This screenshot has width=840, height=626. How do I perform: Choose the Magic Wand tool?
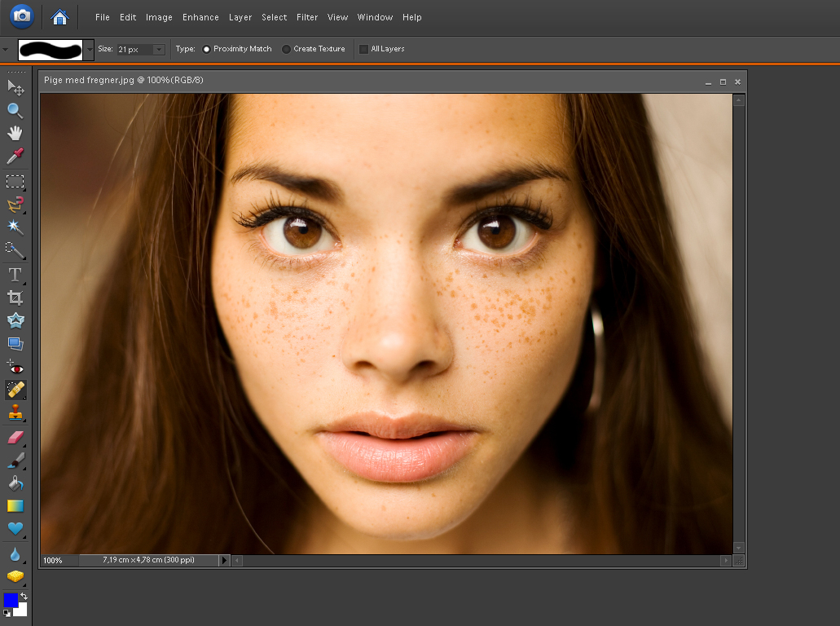[15, 227]
